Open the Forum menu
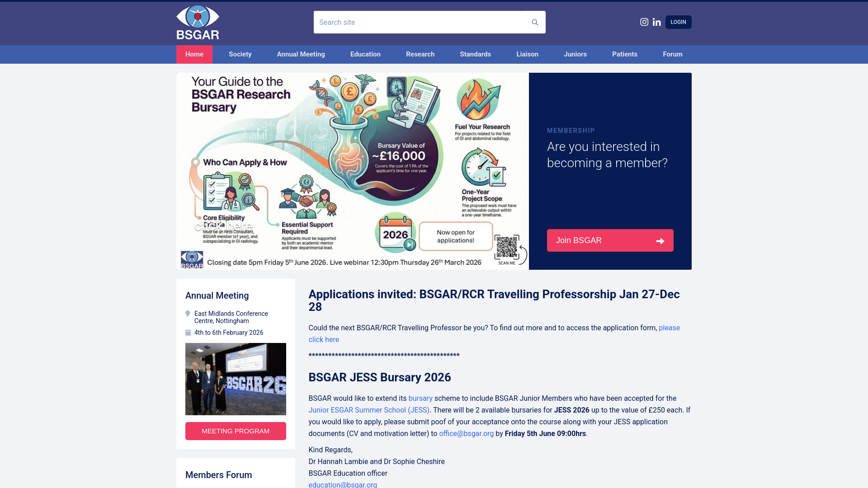 673,54
